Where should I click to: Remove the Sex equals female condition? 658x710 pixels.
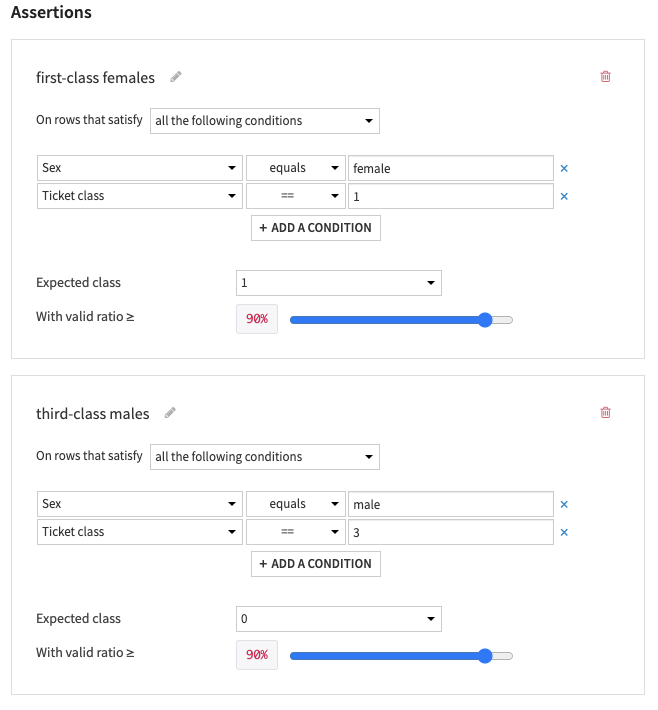[564, 169]
